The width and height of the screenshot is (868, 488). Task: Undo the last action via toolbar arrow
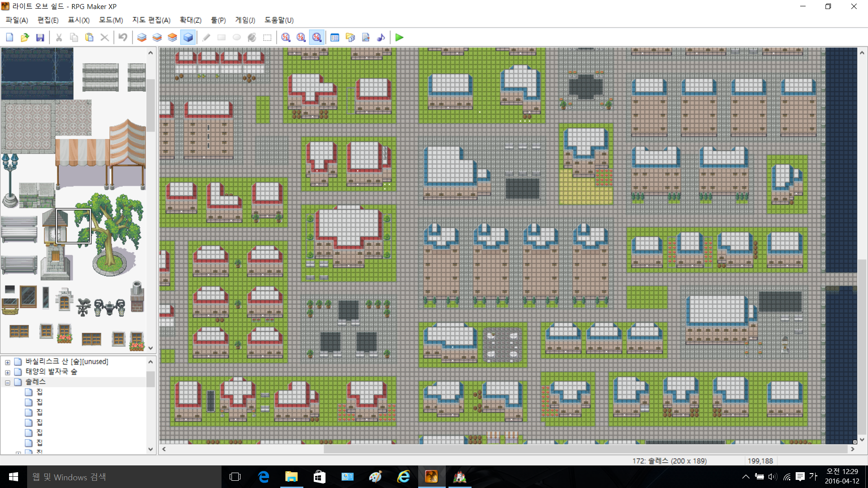123,38
